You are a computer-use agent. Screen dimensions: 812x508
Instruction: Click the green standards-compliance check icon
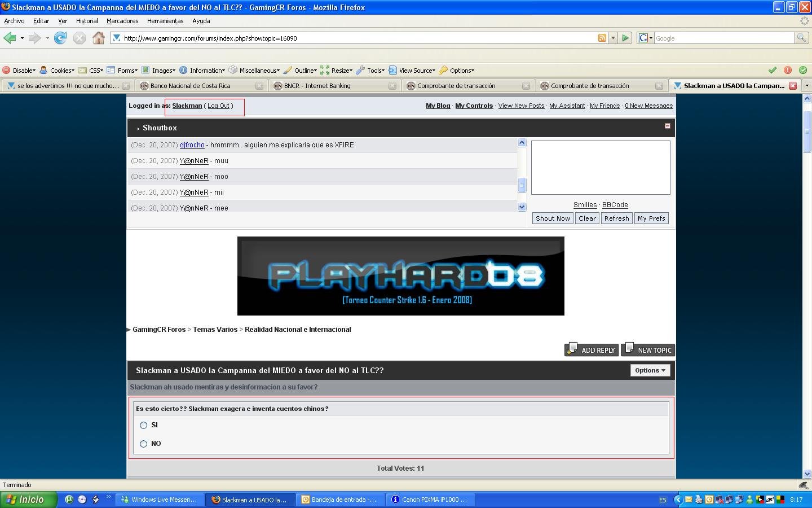tap(773, 70)
